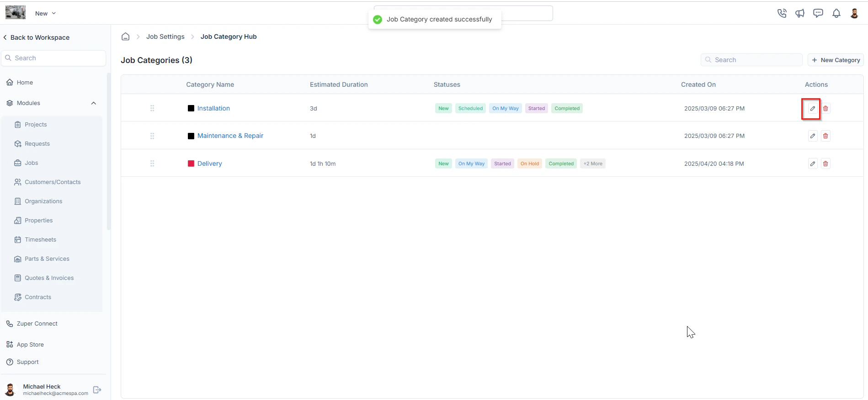Click Michael Heck profile name

(x=42, y=386)
